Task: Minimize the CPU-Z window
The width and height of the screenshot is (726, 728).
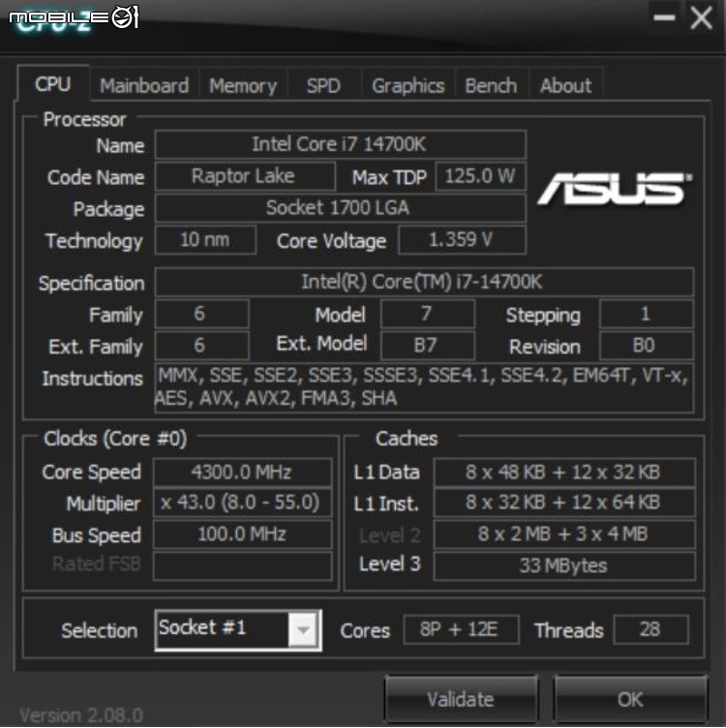Action: pyautogui.click(x=664, y=18)
